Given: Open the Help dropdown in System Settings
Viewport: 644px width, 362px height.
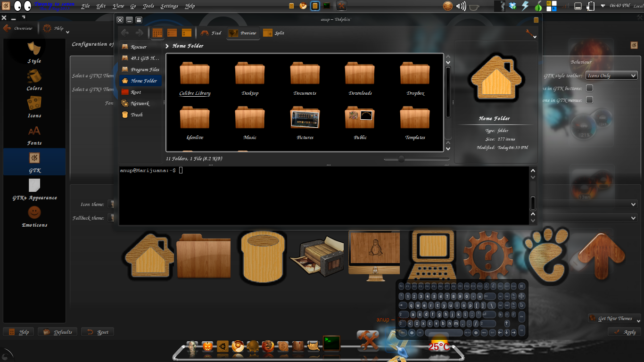Looking at the screenshot, I should pyautogui.click(x=56, y=28).
